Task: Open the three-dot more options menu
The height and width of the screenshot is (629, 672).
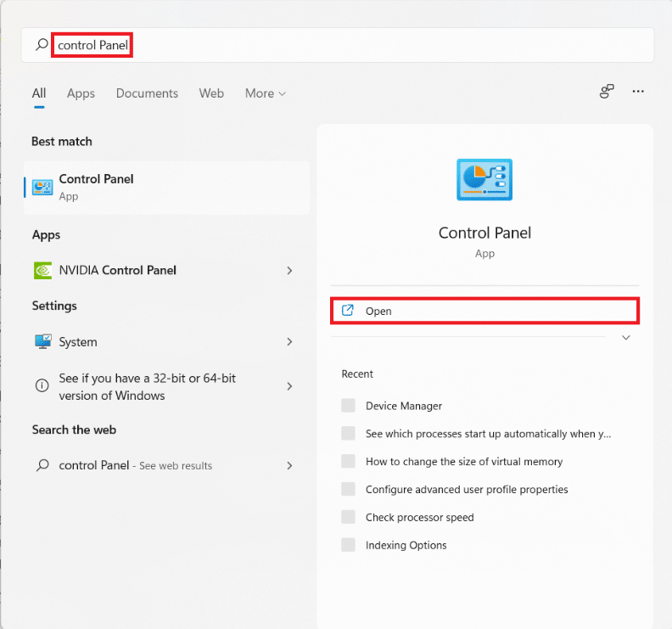Action: [x=639, y=93]
